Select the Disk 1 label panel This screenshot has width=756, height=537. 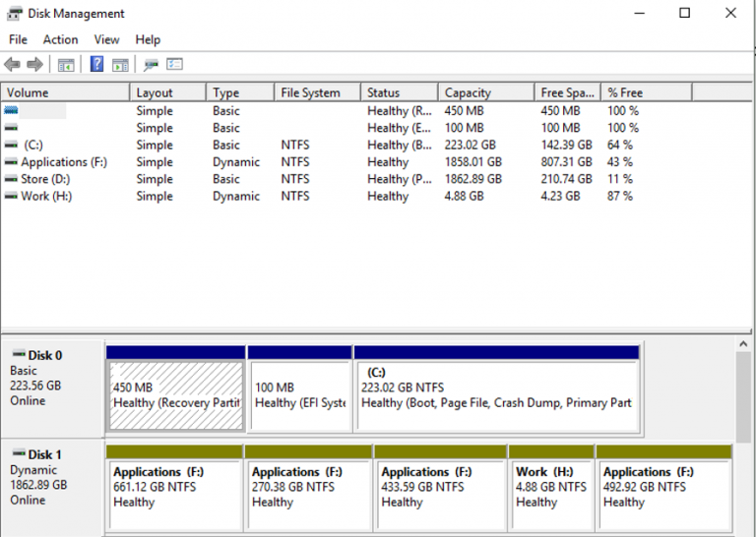[52, 488]
